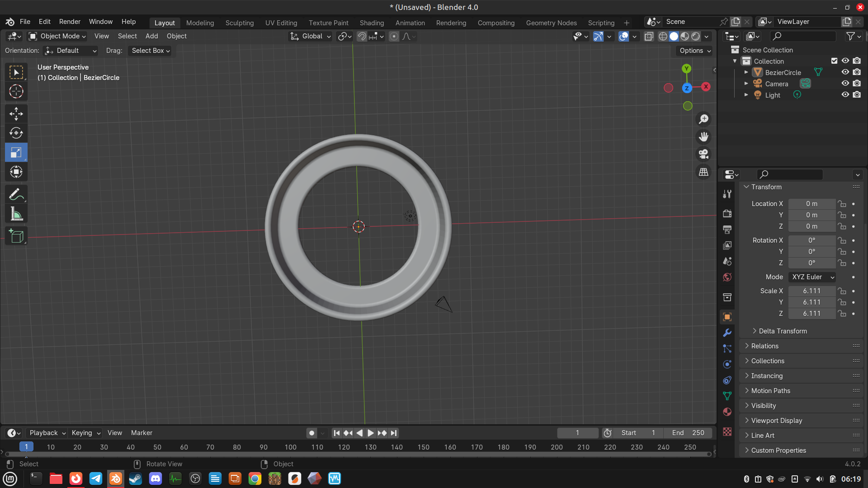Open Physics properties tab
The width and height of the screenshot is (868, 488).
coord(727,365)
